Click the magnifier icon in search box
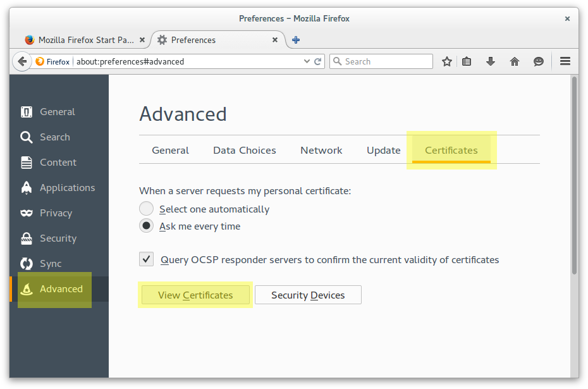This screenshot has height=389, width=588. pyautogui.click(x=337, y=61)
